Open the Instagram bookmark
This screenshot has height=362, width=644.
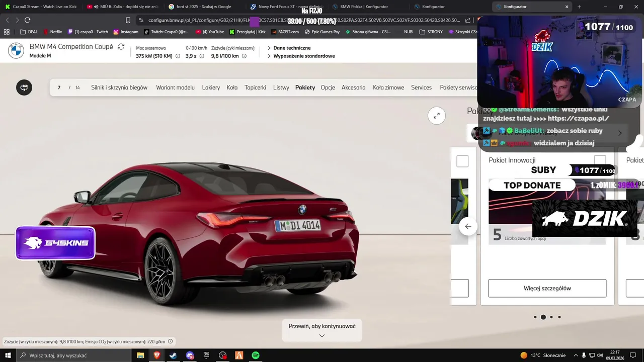coord(126,32)
